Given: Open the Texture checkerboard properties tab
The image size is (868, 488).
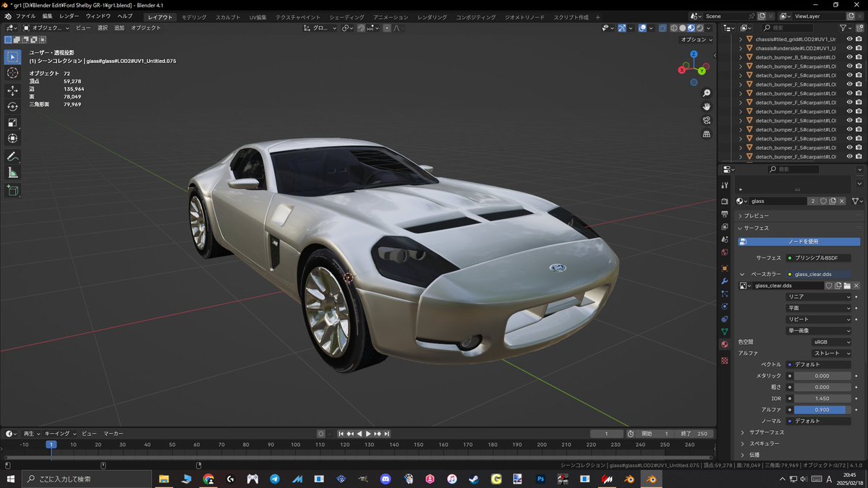Looking at the screenshot, I should pos(724,360).
